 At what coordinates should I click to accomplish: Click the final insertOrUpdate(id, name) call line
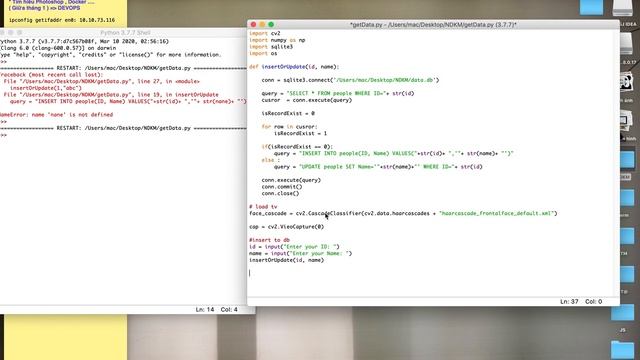point(287,260)
